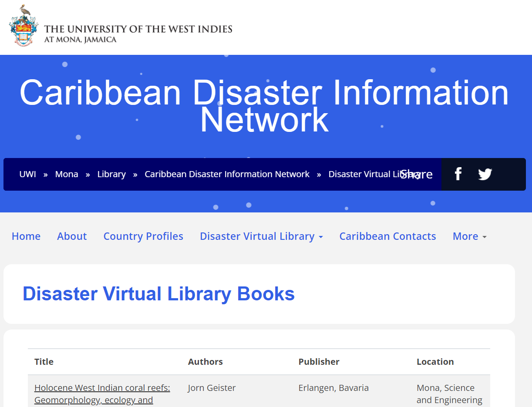532x407 pixels.
Task: Expand Disaster Virtual Library dropdown menu
Action: pyautogui.click(x=261, y=236)
